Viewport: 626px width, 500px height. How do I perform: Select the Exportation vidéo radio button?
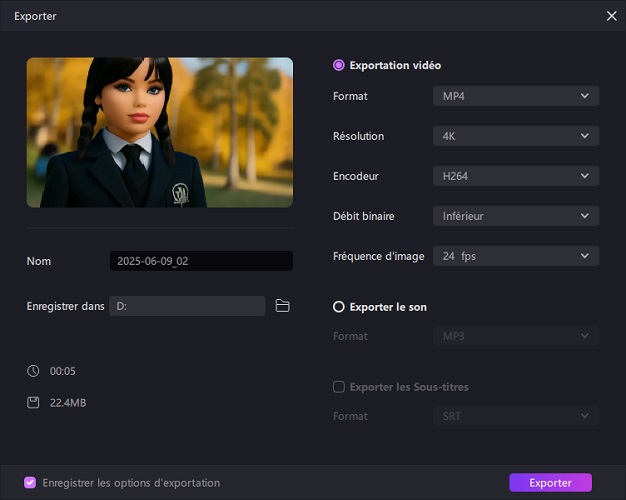[339, 65]
